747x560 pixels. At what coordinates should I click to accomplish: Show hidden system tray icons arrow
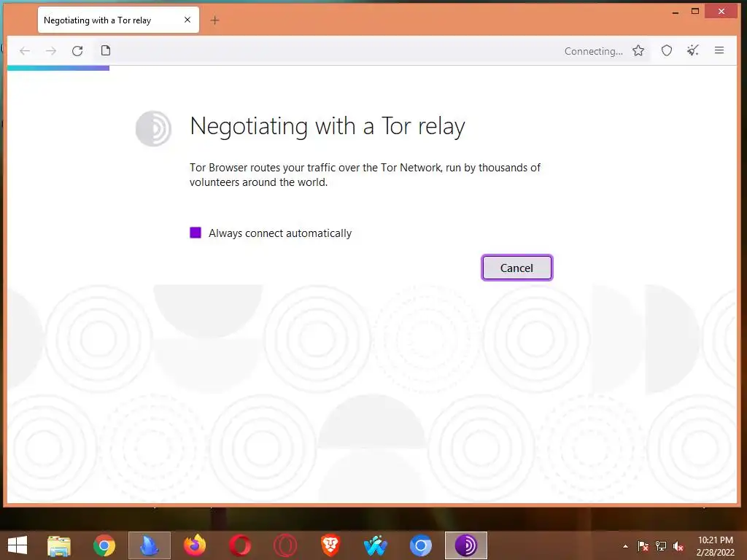(625, 546)
